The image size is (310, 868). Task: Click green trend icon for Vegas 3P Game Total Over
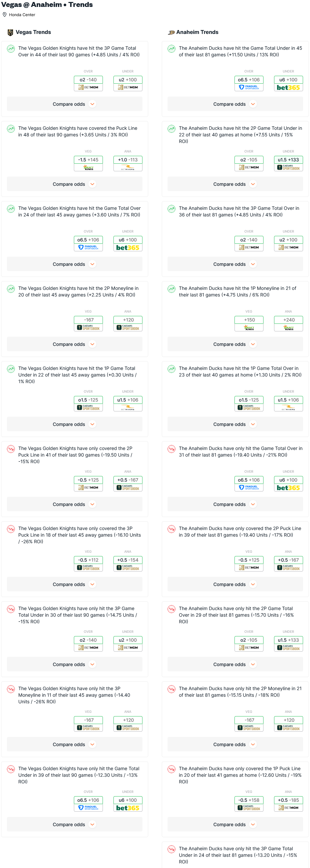pyautogui.click(x=11, y=49)
